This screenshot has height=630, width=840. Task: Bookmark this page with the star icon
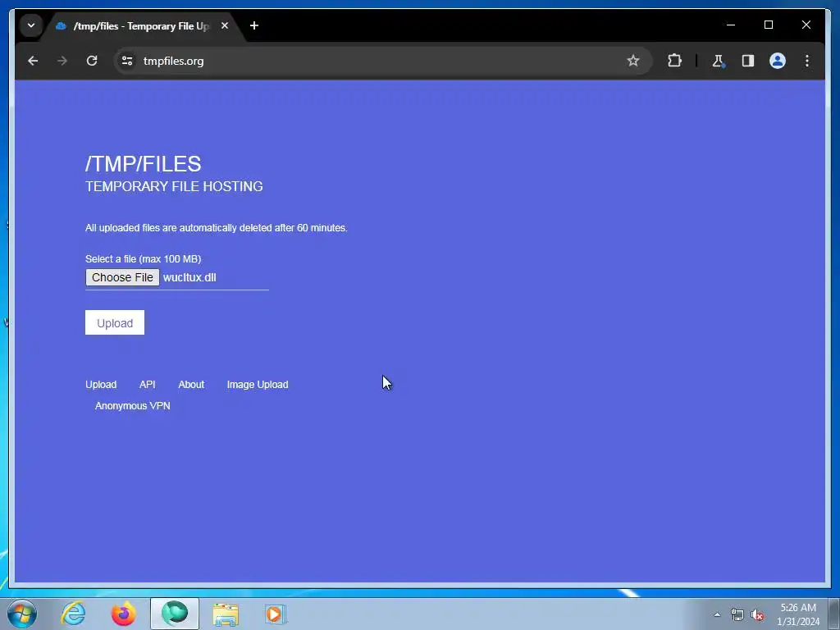pyautogui.click(x=633, y=61)
